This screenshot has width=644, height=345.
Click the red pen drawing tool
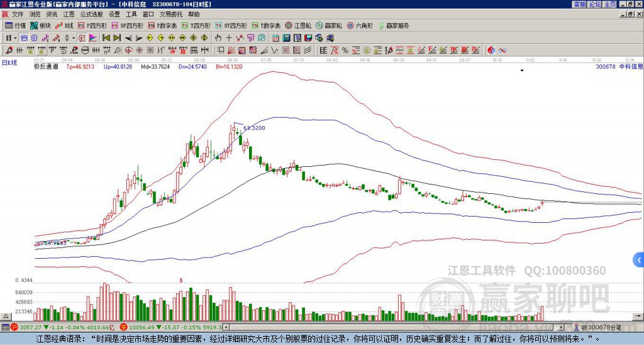[9, 50]
